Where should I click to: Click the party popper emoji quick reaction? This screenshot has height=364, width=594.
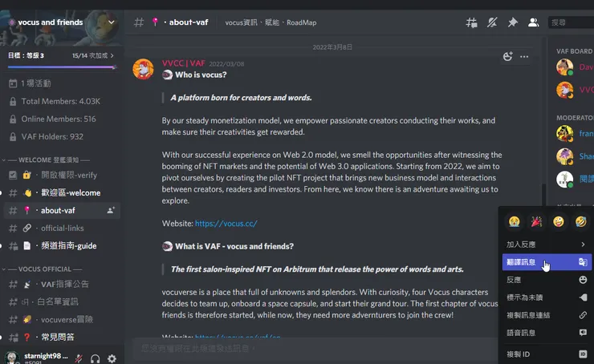click(535, 220)
